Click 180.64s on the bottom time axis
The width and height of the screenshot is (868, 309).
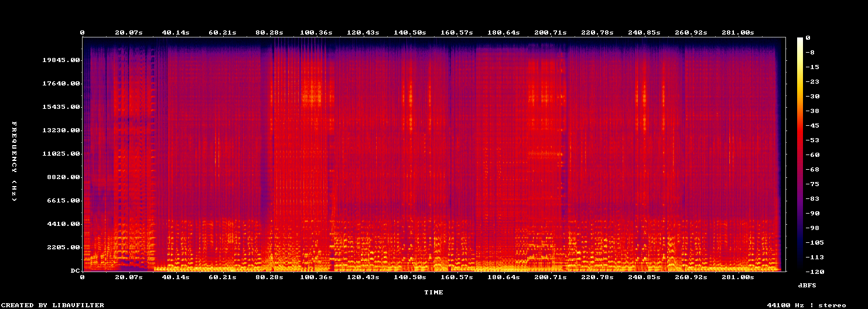tap(504, 277)
